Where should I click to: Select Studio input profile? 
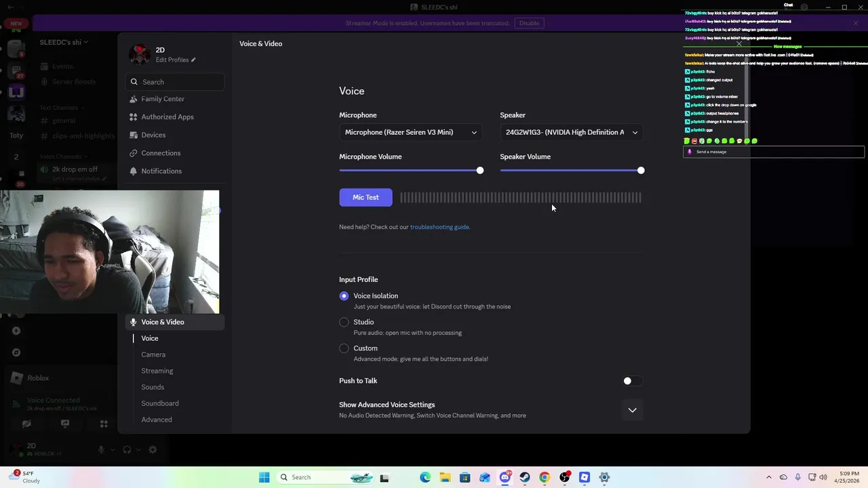click(x=344, y=322)
